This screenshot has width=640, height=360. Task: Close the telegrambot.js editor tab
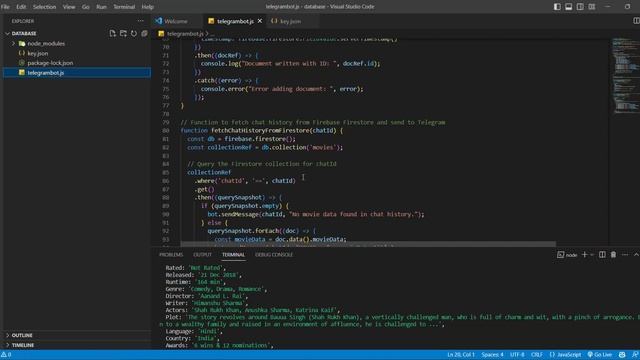(260, 21)
